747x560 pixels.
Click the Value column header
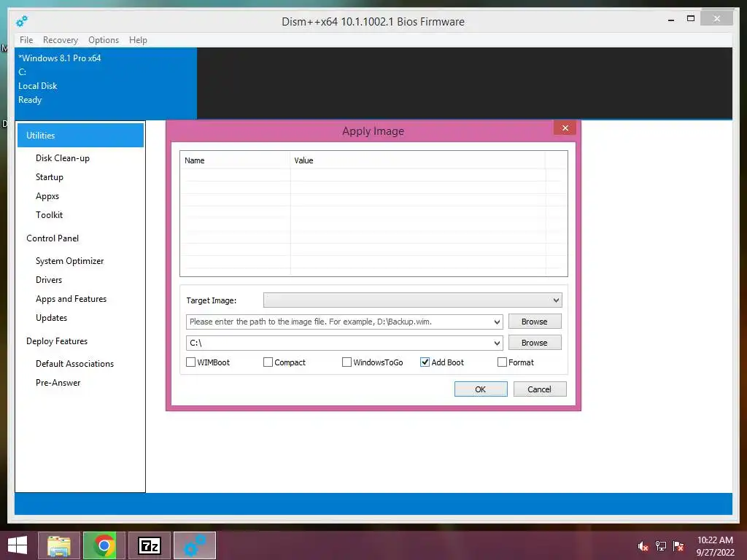click(x=418, y=160)
